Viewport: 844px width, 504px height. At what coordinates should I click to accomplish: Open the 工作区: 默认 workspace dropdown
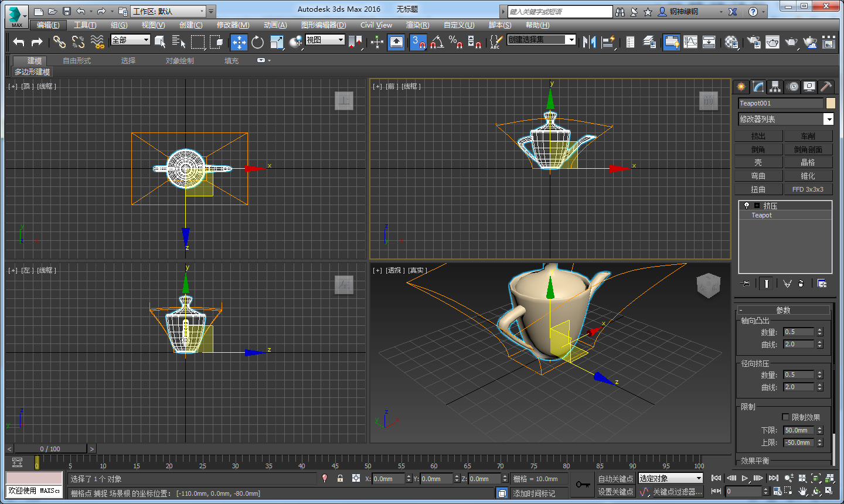tap(169, 11)
